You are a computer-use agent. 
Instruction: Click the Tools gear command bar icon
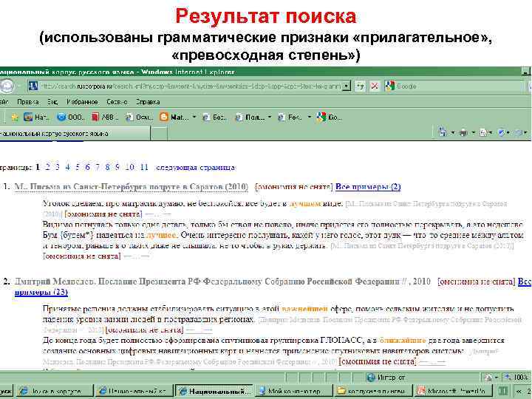pyautogui.click(x=518, y=133)
